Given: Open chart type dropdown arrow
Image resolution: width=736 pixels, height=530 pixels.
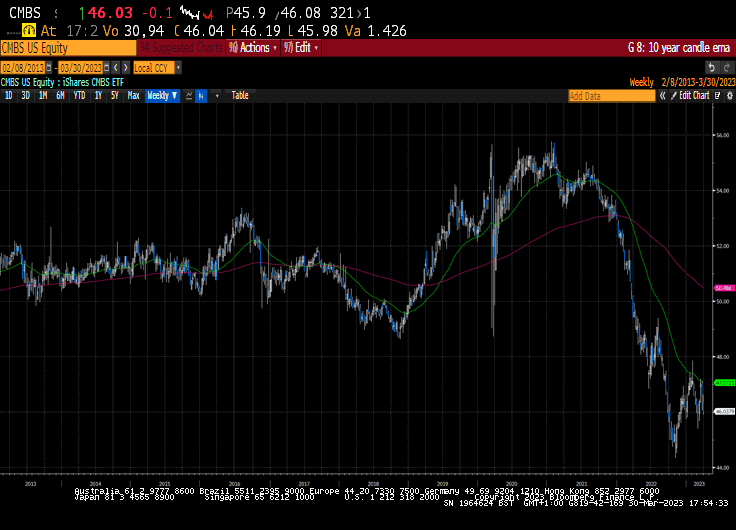Looking at the screenshot, I should 217,96.
